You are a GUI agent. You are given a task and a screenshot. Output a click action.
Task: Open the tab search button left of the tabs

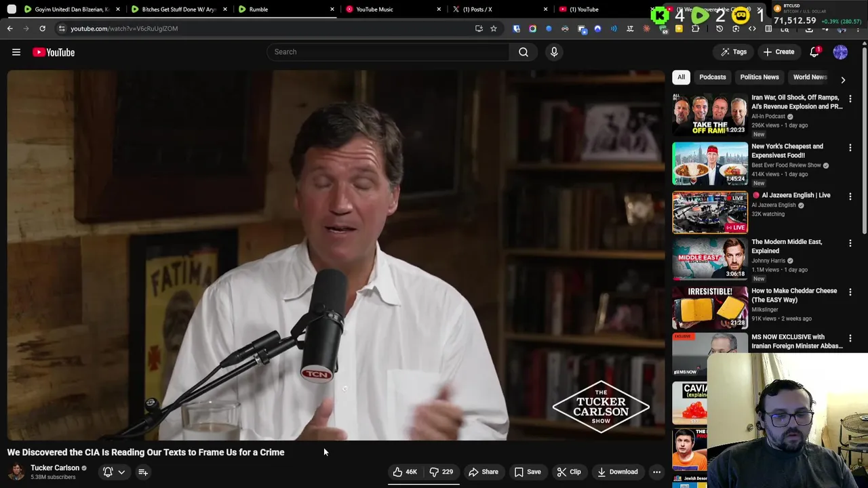coord(12,9)
